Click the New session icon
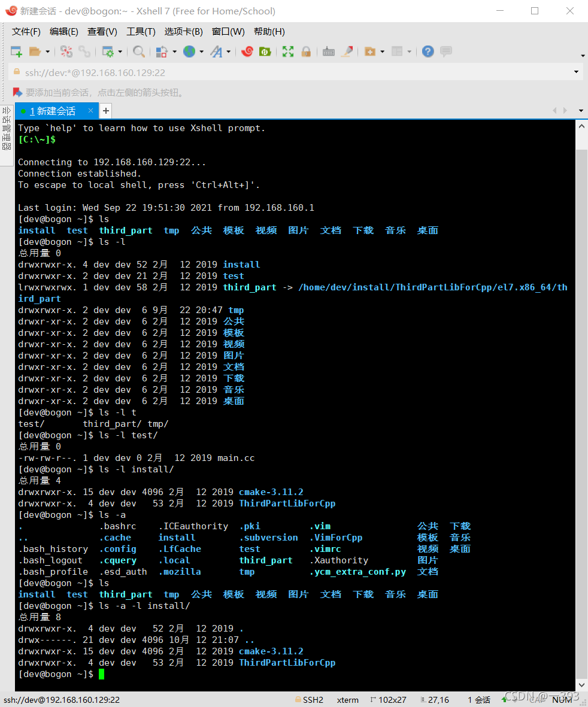Screen dimensions: 588x707 click(x=16, y=51)
